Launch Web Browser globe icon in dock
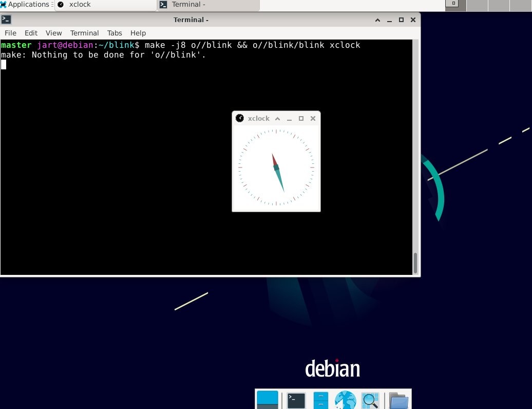Screen dimensions: 532x409 pyautogui.click(x=346, y=400)
